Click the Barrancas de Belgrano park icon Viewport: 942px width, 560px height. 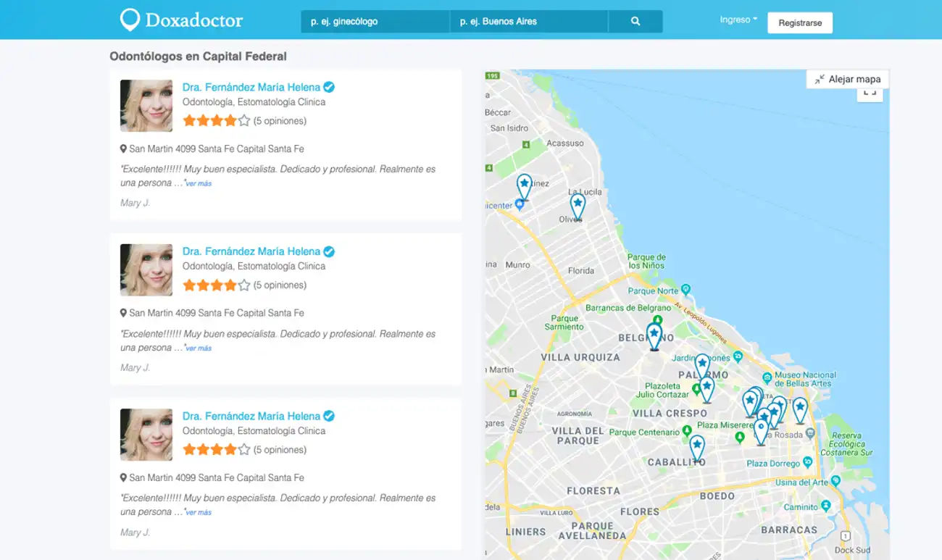coord(657,319)
